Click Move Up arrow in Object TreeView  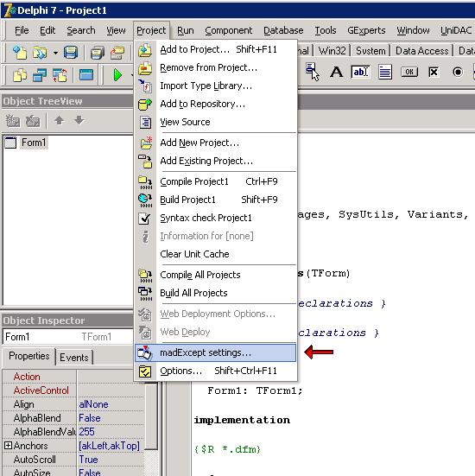(60, 121)
